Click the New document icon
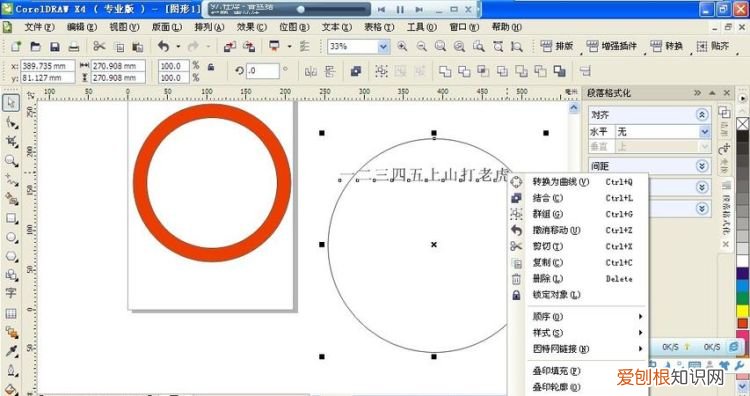This screenshot has height=396, width=750. coord(16,46)
